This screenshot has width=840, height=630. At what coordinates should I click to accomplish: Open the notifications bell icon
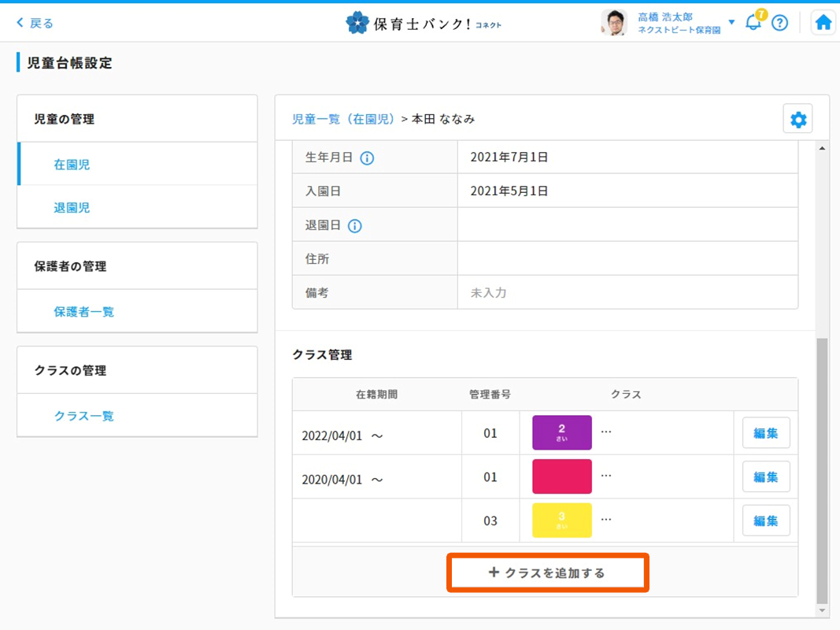[753, 22]
